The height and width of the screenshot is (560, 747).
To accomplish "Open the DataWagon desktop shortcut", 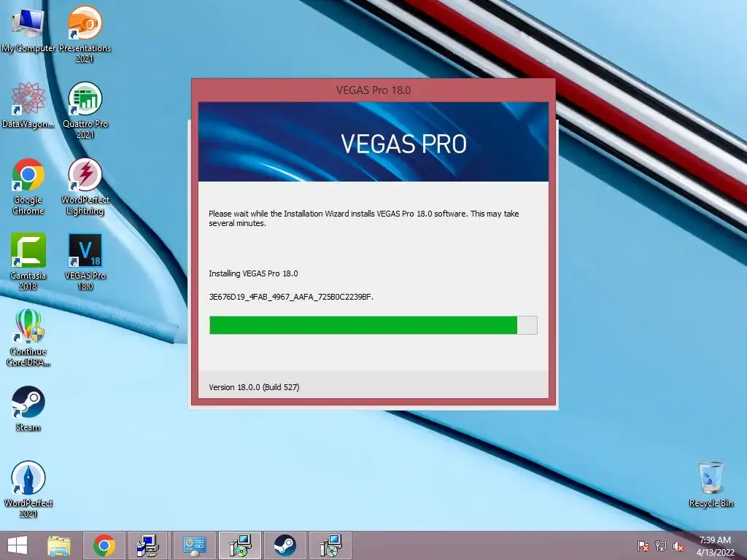I will point(28,105).
